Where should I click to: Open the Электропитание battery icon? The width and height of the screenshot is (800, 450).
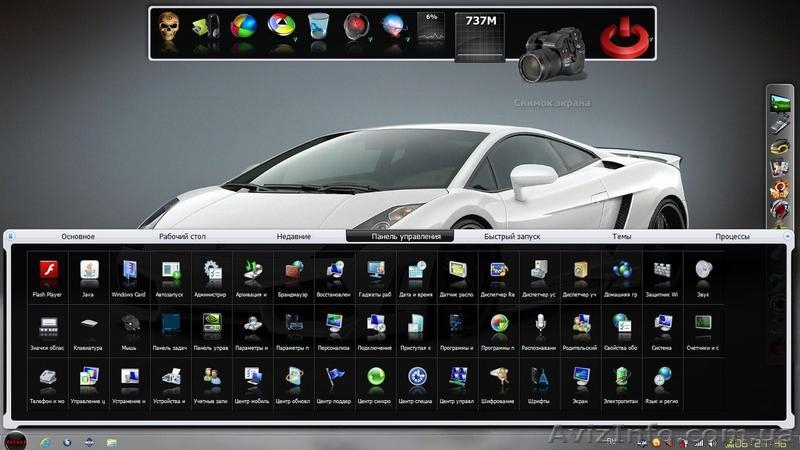[621, 378]
